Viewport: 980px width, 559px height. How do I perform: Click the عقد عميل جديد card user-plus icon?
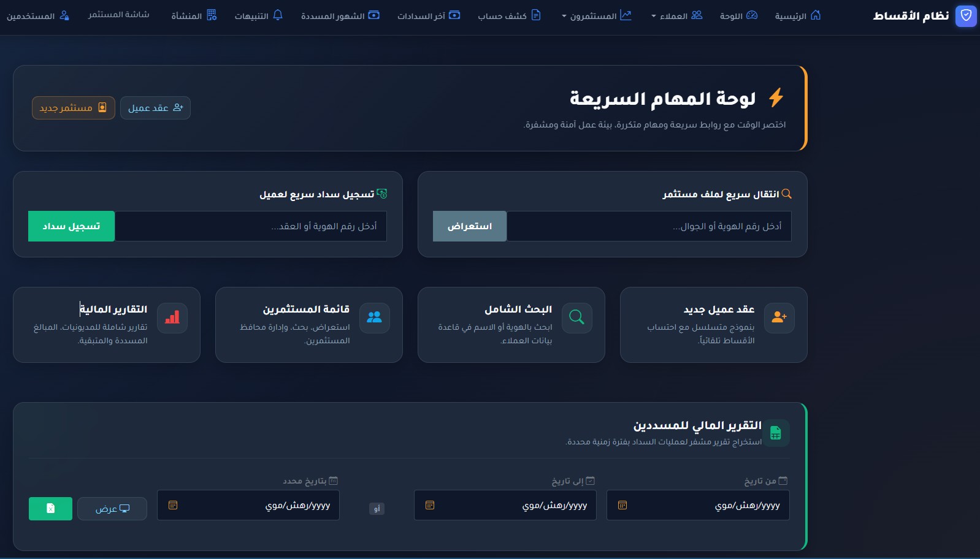coord(779,318)
